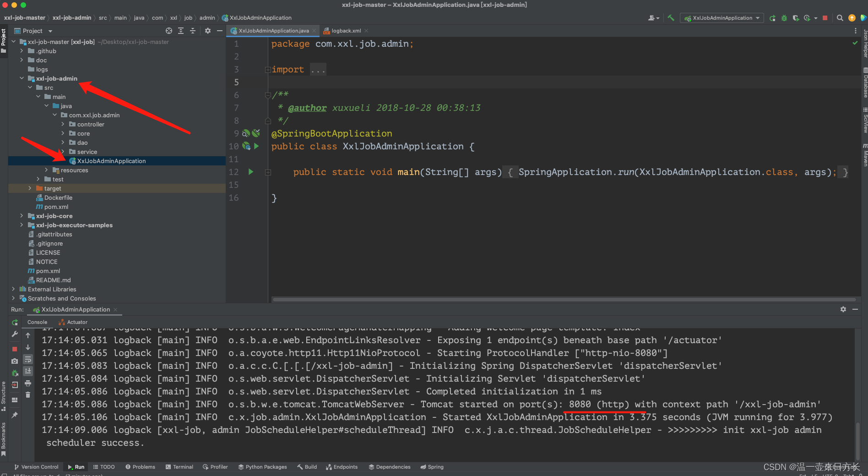The width and height of the screenshot is (868, 476).
Task: Switch to XxlJobAdminApplication.java editor tab
Action: tap(273, 31)
